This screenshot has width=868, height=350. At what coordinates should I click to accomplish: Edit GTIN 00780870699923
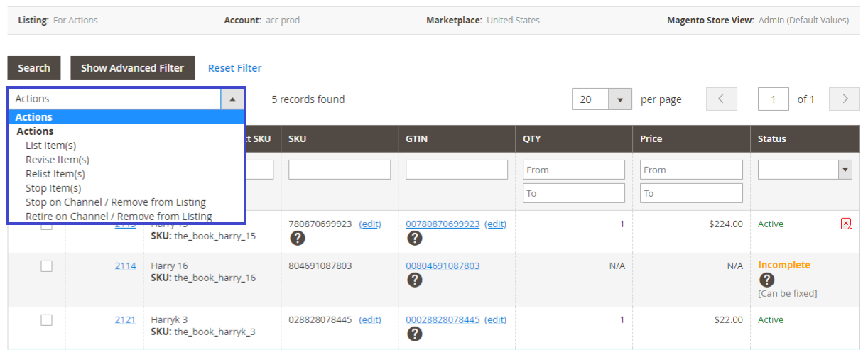tap(495, 224)
